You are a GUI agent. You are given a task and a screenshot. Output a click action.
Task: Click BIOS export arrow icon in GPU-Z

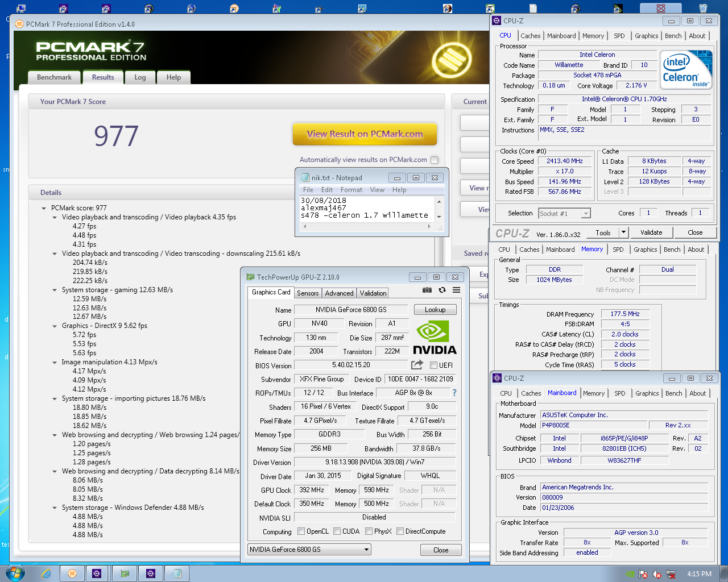(x=417, y=365)
